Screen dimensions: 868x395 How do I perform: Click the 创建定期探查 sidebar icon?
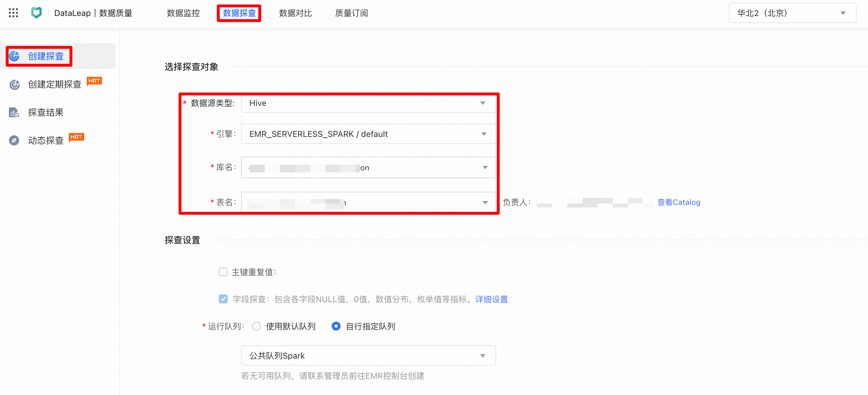tap(14, 84)
